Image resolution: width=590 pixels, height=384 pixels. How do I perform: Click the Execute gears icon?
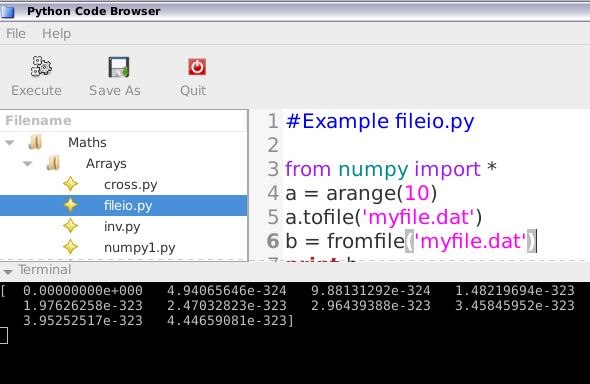[x=41, y=67]
